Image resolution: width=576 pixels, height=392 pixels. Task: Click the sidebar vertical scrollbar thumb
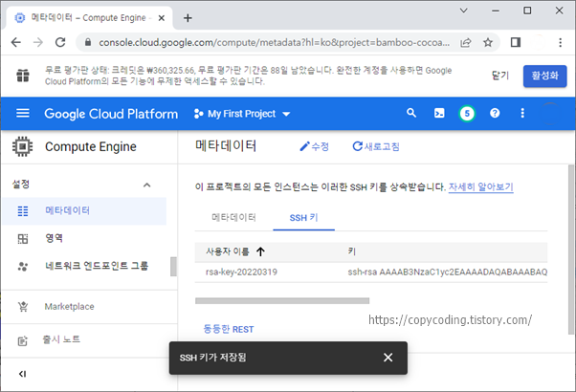coord(174,267)
